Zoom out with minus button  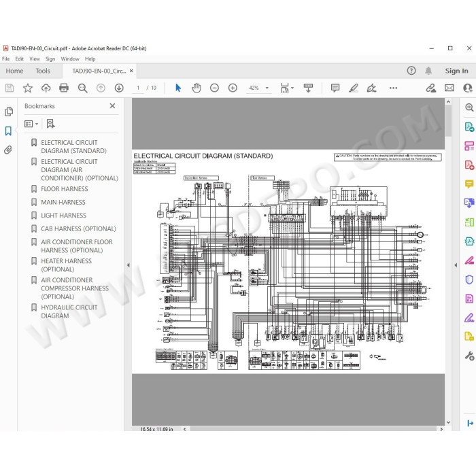click(214, 88)
